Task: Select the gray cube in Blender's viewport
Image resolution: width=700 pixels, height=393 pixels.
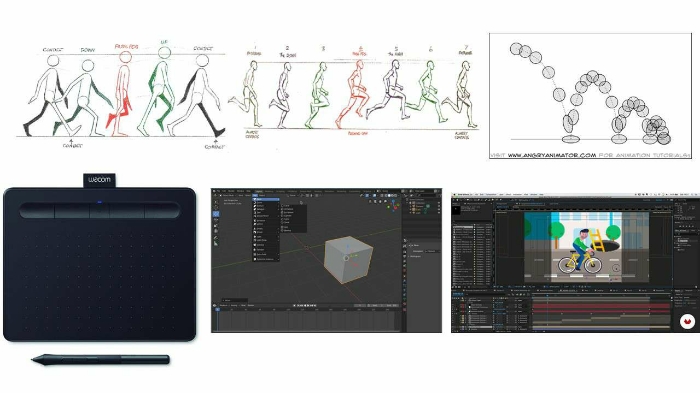Action: (x=348, y=260)
